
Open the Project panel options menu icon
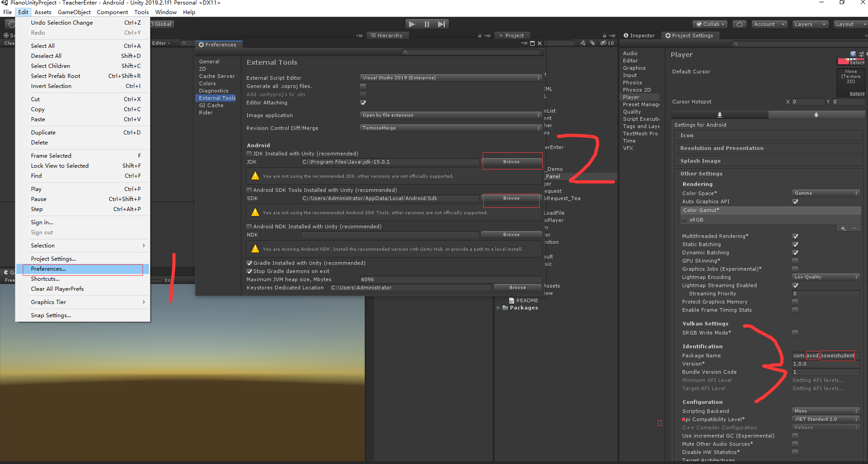[613, 36]
